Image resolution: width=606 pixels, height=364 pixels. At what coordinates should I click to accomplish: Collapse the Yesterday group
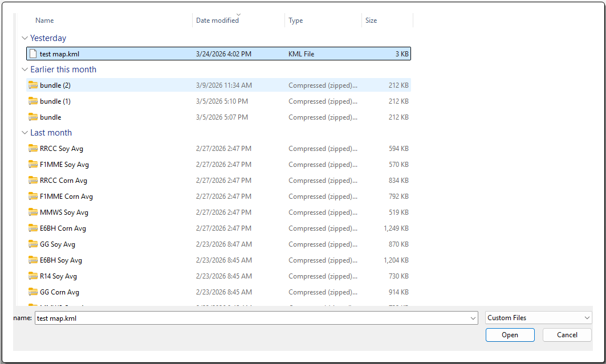[x=25, y=38]
